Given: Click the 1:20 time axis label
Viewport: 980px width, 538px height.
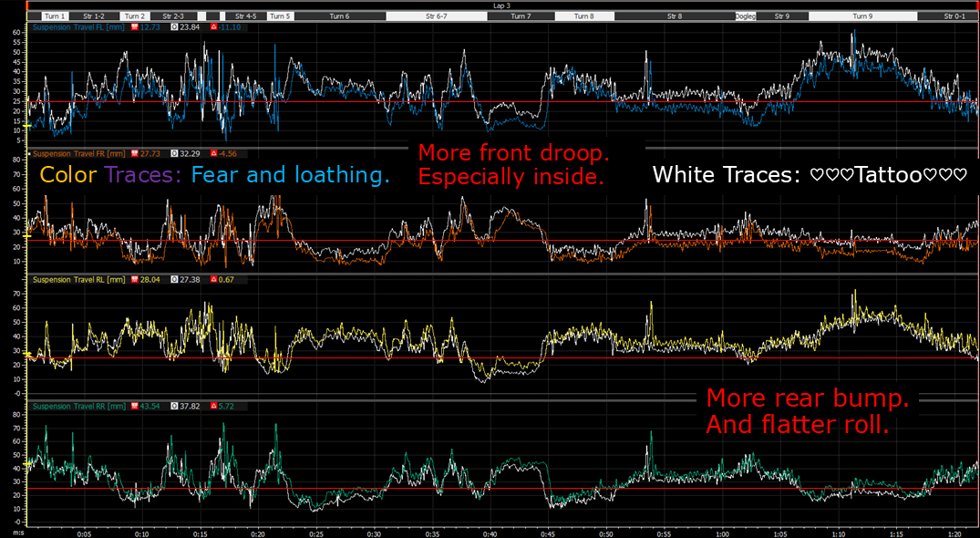Looking at the screenshot, I should [954, 533].
